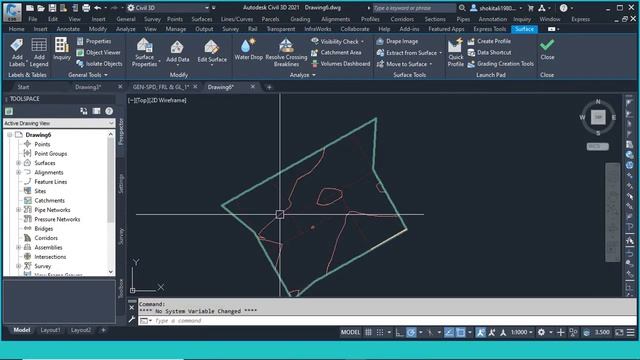Open the Corridors menu
Viewport: 640px width, 360px height.
(x=402, y=19)
